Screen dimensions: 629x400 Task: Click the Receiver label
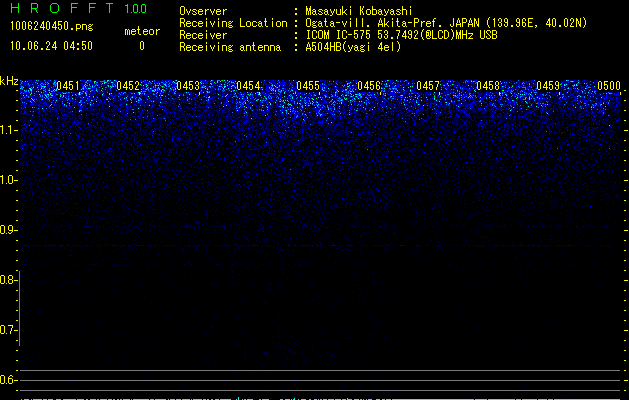[x=203, y=35]
